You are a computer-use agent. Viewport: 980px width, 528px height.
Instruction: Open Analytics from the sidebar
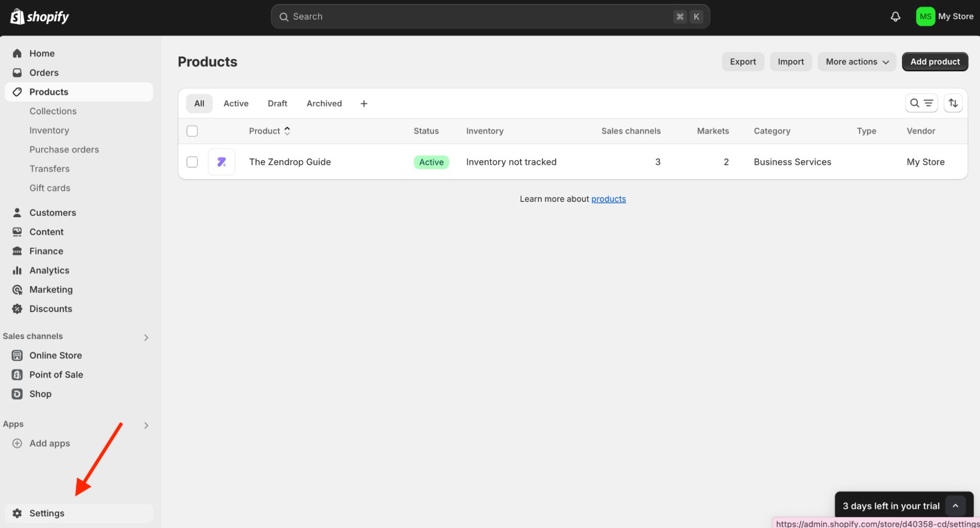[x=49, y=270]
